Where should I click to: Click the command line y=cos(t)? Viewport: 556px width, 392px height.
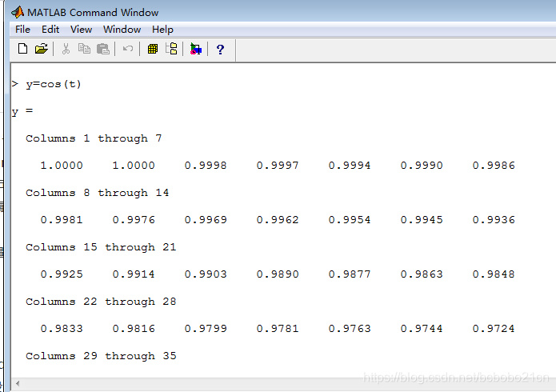coord(54,85)
